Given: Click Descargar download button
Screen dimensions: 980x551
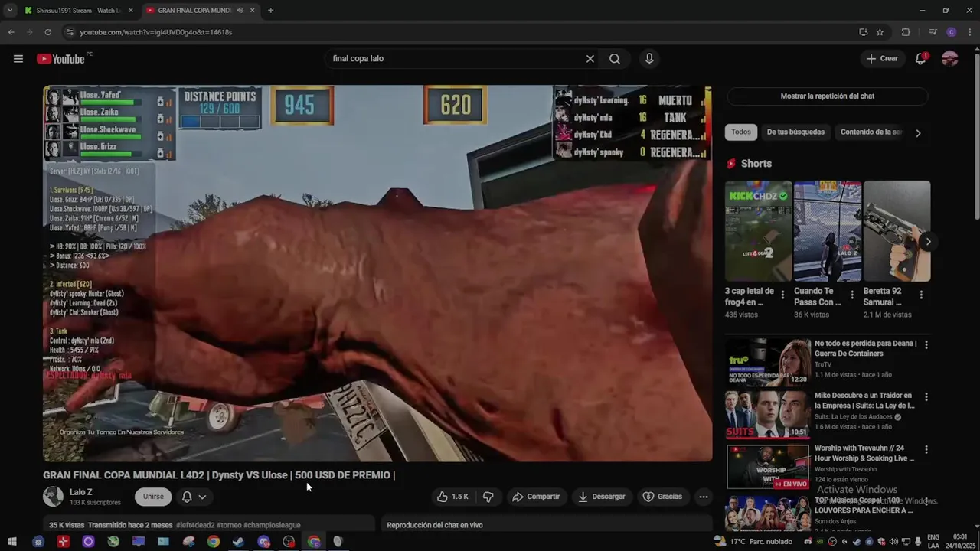Looking at the screenshot, I should [x=601, y=497].
